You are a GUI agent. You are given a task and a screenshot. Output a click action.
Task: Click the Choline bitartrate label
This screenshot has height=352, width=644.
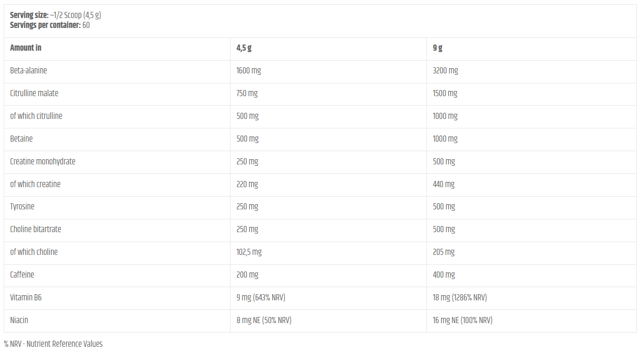point(36,229)
